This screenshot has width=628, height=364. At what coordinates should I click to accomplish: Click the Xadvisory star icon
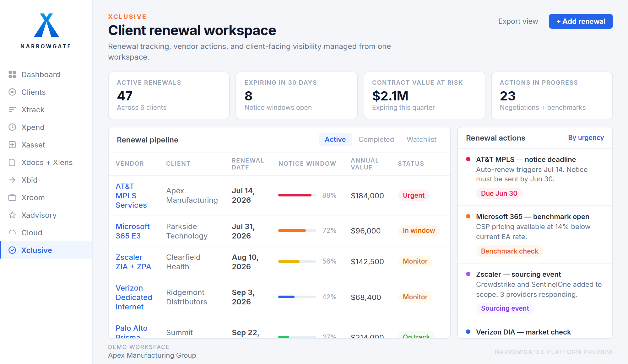12,215
